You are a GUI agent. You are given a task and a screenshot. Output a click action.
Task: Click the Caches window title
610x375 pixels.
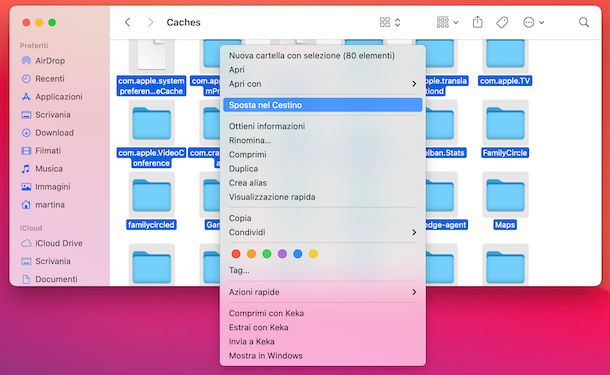pyautogui.click(x=183, y=22)
